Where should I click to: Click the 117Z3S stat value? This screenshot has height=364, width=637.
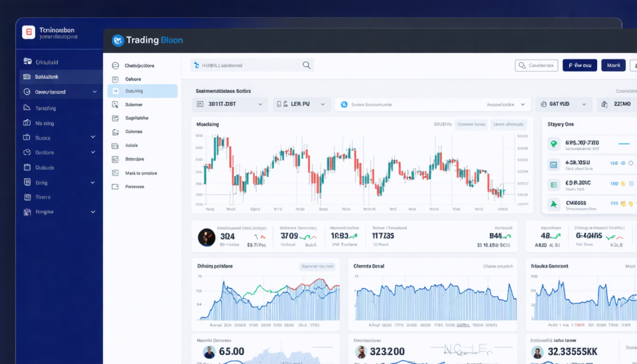click(x=383, y=236)
